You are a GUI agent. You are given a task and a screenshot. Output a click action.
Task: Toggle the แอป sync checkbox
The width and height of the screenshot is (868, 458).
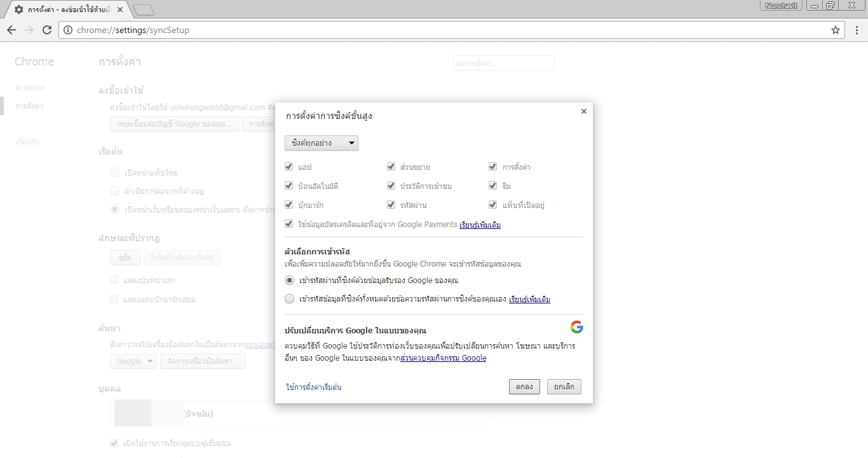290,167
